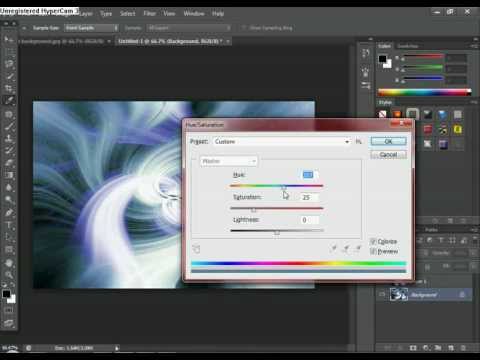Click the Saturation value field showing 25
Viewport: 480px width, 360px height.
[310, 197]
